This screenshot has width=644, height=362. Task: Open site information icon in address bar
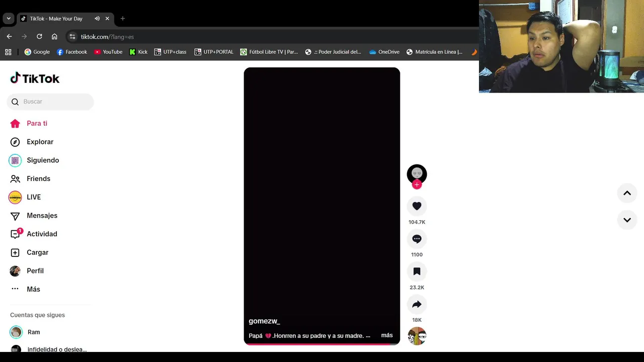[72, 37]
